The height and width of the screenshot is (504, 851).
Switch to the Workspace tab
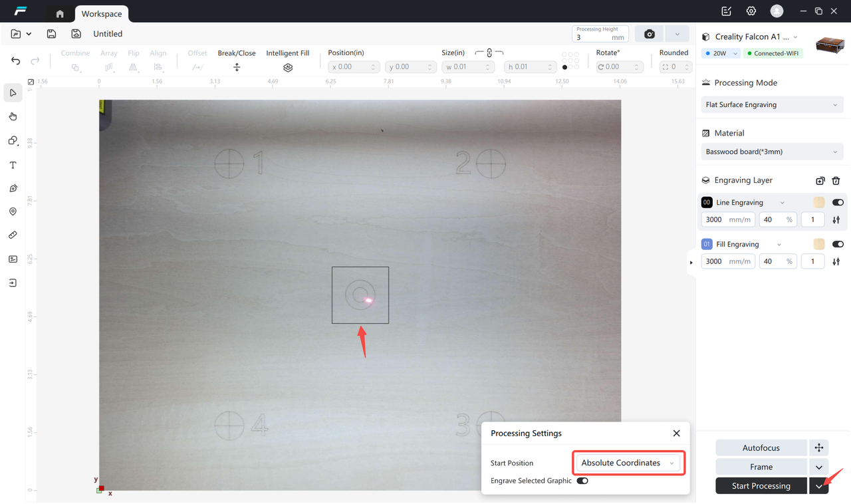pyautogui.click(x=102, y=13)
